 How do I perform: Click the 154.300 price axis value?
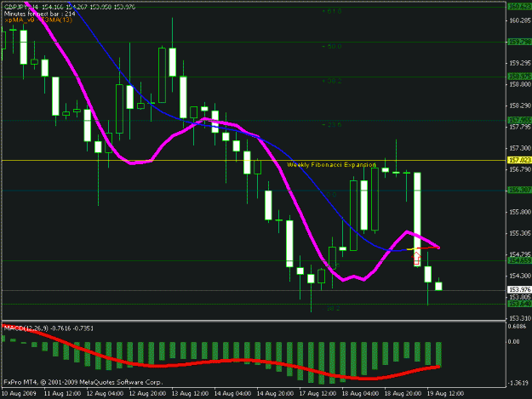520,276
